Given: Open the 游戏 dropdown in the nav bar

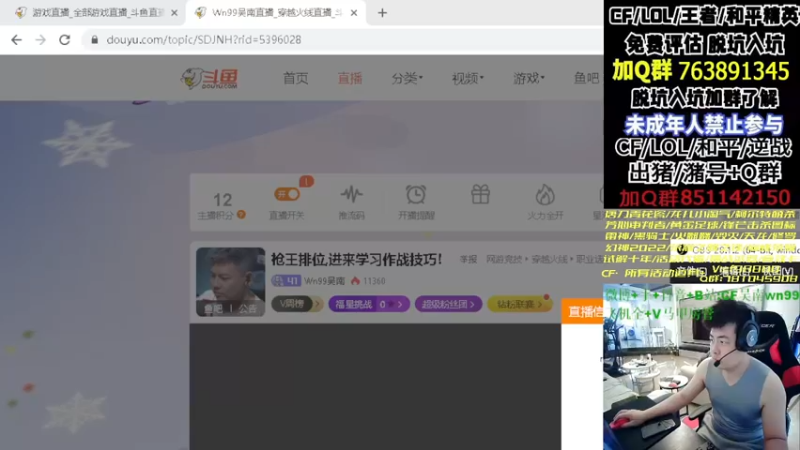Looking at the screenshot, I should [529, 78].
